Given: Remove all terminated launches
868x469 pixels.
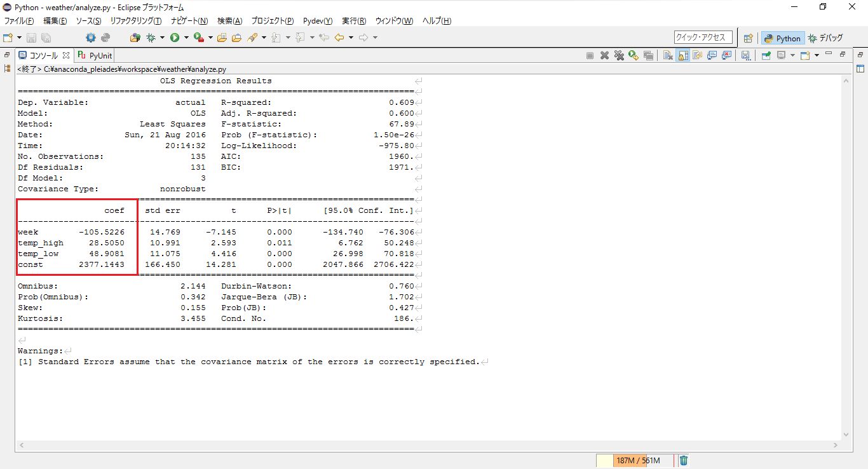Looking at the screenshot, I should pyautogui.click(x=620, y=55).
